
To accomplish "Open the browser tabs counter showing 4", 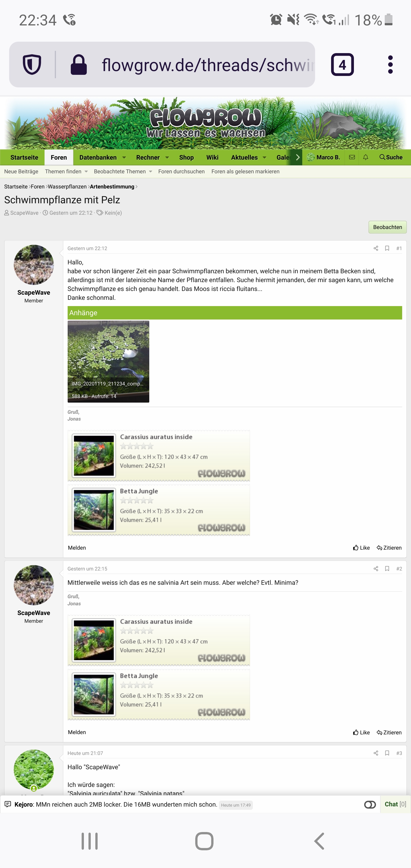I will [342, 64].
